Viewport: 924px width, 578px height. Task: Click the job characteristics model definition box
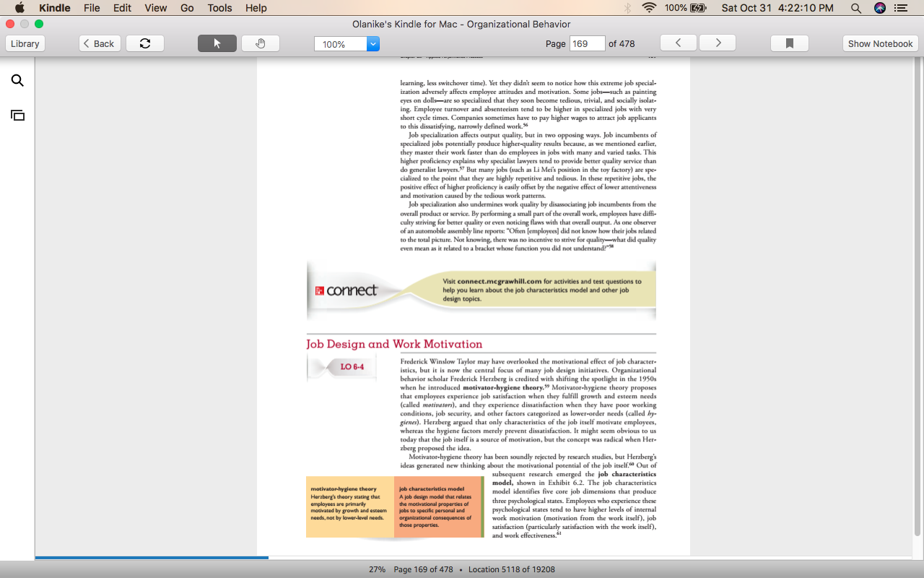tap(438, 507)
